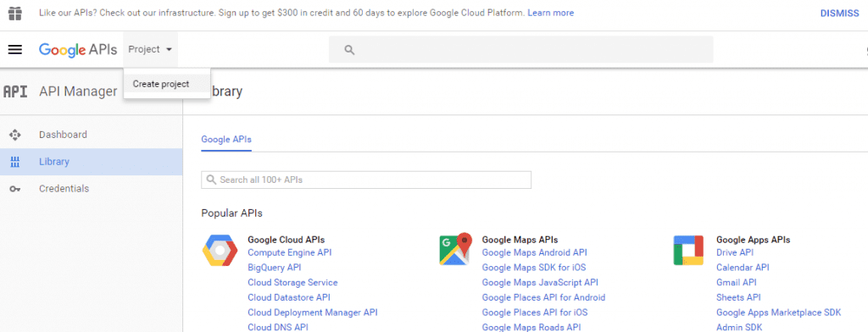Select the Dashboard sidebar icon

[15, 135]
